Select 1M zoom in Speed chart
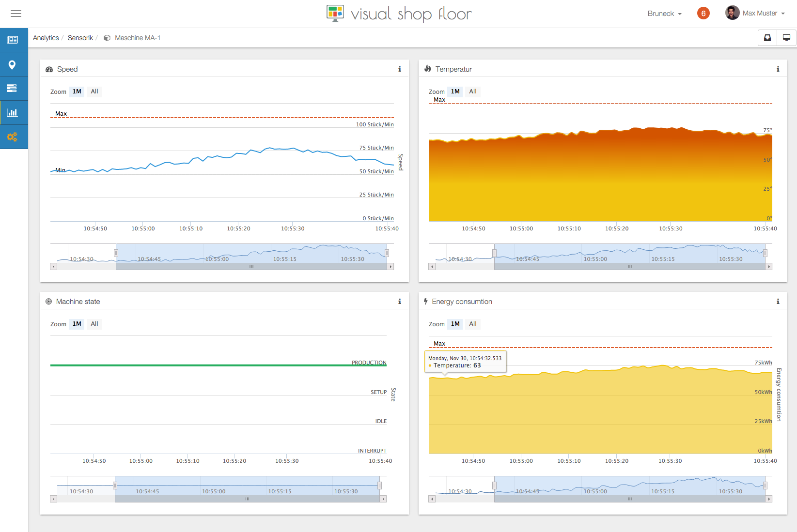797x532 pixels. coord(77,91)
